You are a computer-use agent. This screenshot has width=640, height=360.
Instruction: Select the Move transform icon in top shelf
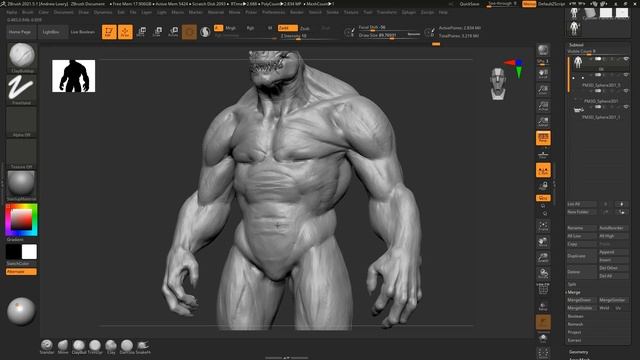click(x=141, y=32)
